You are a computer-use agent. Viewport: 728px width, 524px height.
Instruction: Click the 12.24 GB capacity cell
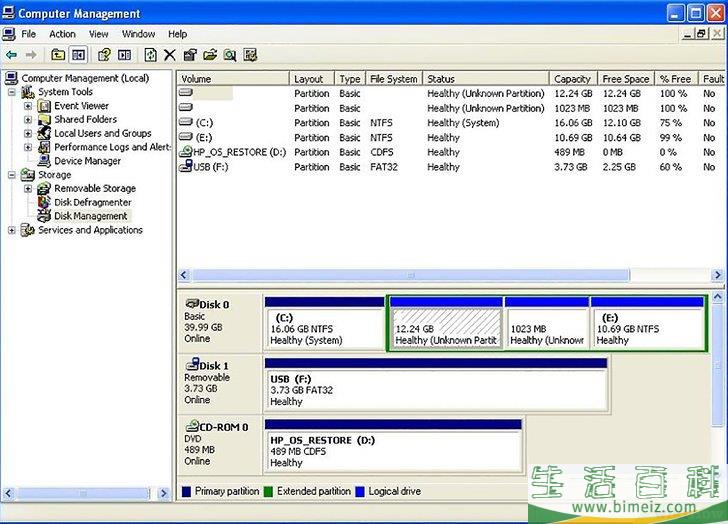(x=573, y=93)
